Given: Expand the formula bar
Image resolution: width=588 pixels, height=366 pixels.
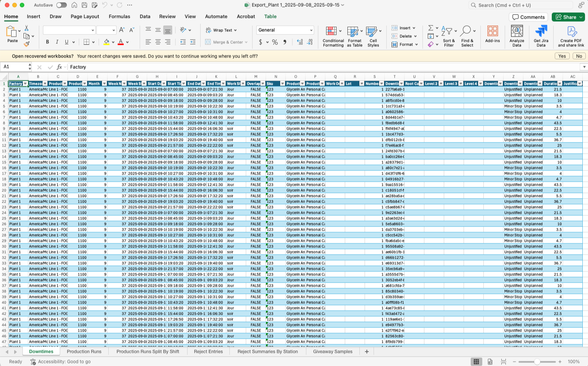Looking at the screenshot, I should [584, 67].
